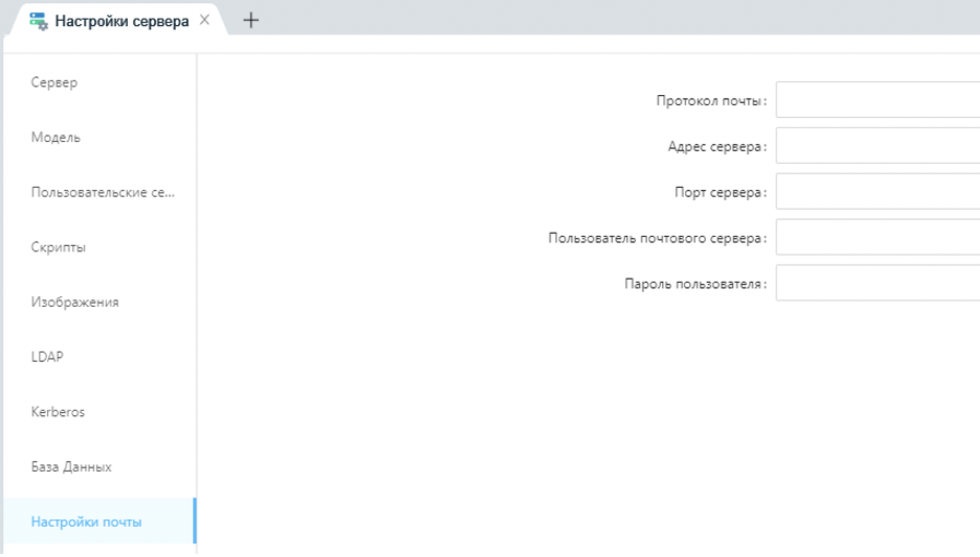
Task: Open the LDAP section
Action: (47, 357)
